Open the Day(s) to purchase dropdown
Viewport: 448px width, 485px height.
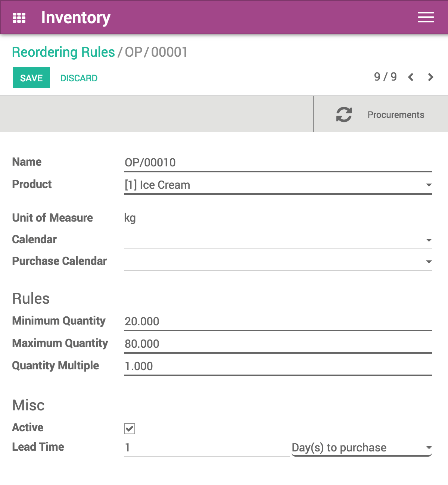[x=429, y=448]
